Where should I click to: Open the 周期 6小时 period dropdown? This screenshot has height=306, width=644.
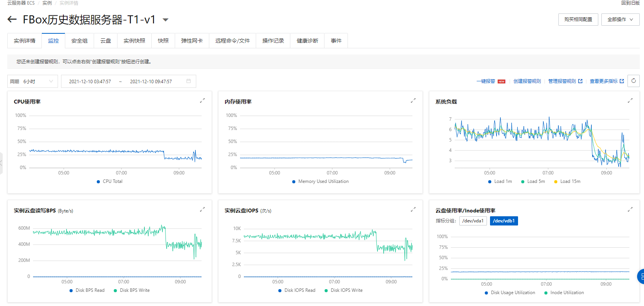33,81
